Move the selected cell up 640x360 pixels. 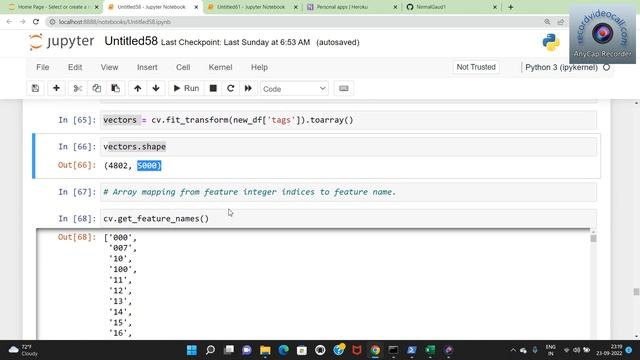click(x=138, y=88)
